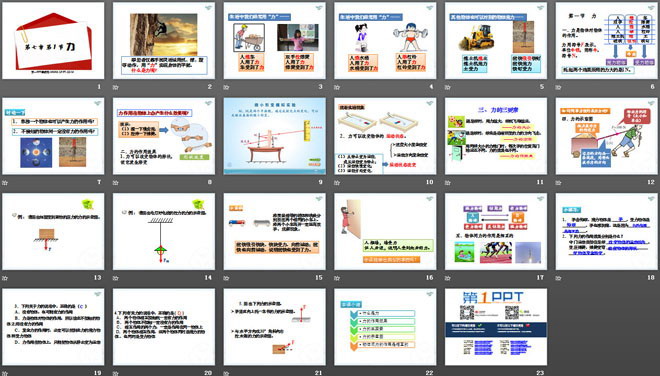
Task: Click slide number label 12
Action: click(x=651, y=182)
